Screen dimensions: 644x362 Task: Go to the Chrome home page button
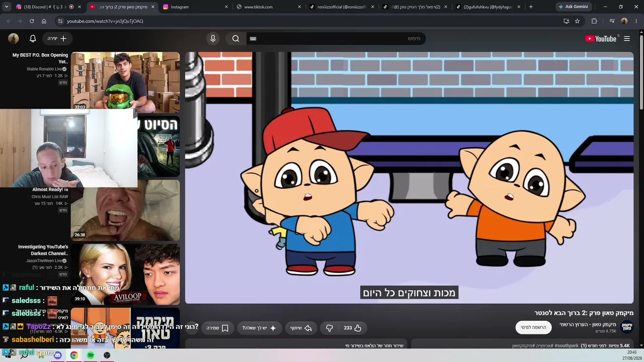44,21
